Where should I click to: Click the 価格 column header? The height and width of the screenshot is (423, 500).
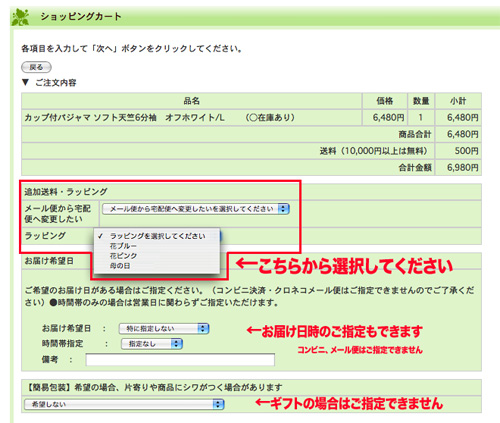[385, 101]
